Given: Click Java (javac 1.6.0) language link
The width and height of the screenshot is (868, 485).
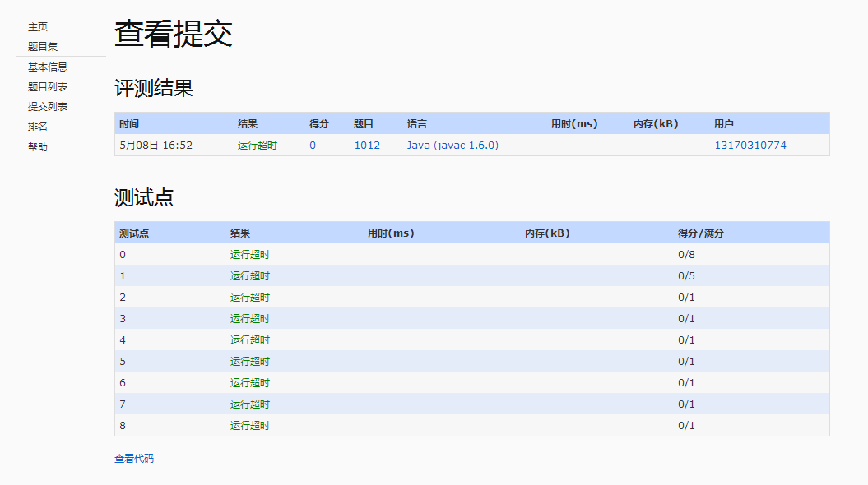Looking at the screenshot, I should click(x=453, y=145).
